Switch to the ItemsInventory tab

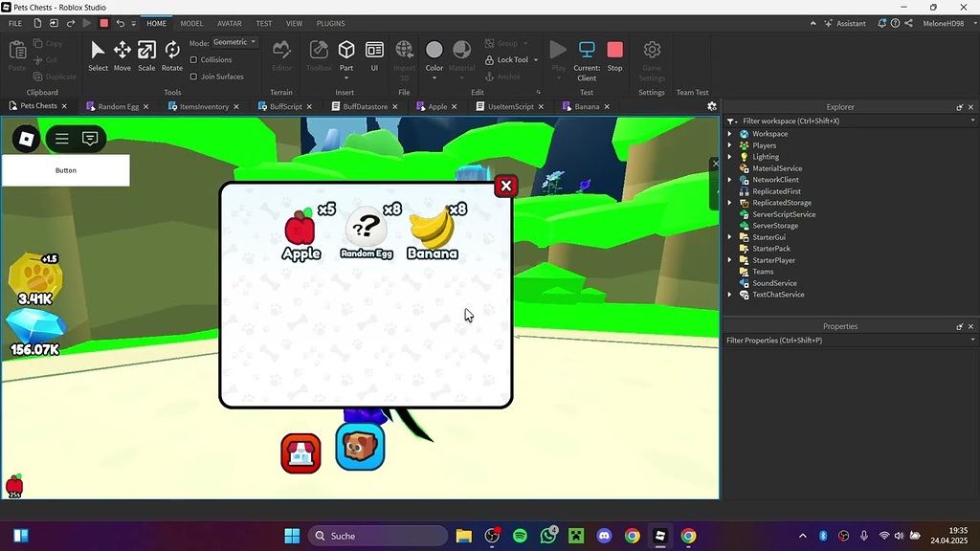coord(204,107)
